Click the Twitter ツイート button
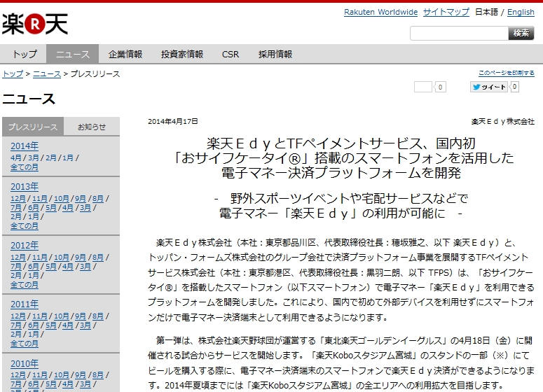This screenshot has width=543, height=392. pyautogui.click(x=488, y=87)
